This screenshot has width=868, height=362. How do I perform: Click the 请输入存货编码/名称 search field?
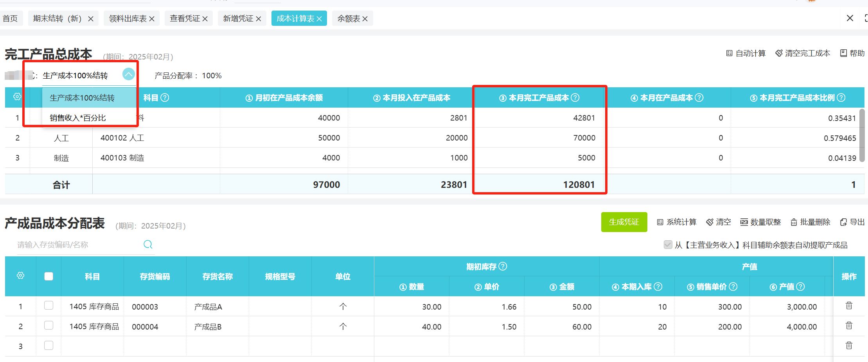tap(78, 245)
